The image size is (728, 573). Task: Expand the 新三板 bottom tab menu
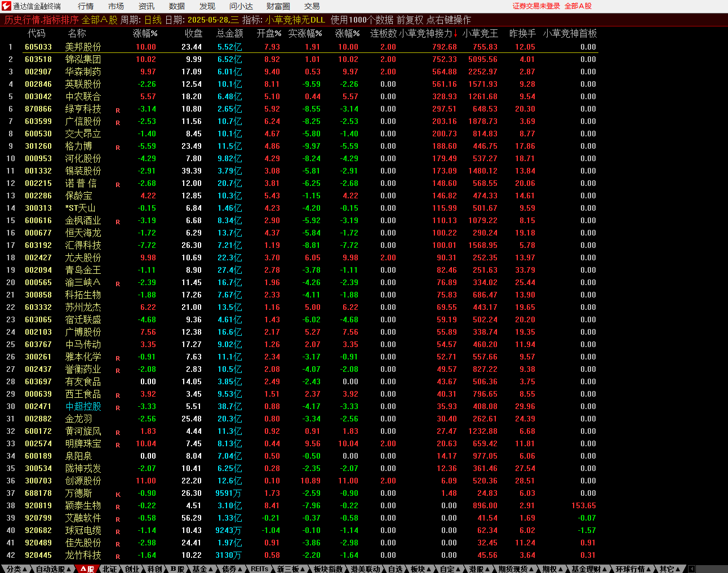tap(291, 569)
